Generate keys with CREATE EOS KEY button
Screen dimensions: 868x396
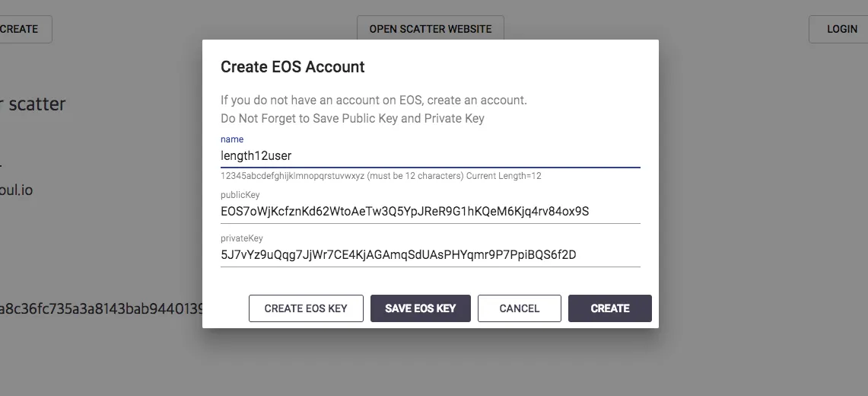pos(306,308)
